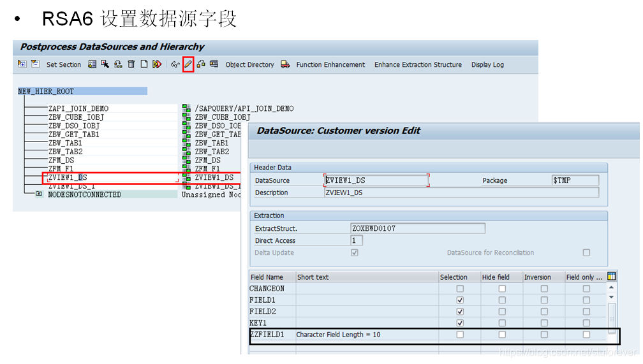Click the Direct Access value field

click(x=357, y=240)
